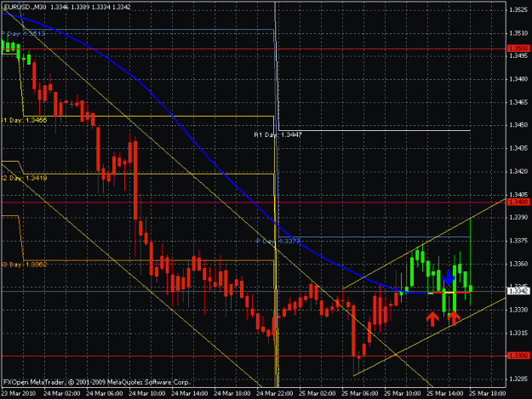Click the 1.3315 price axis value
Screen dimensions: 532x399
tap(518, 333)
